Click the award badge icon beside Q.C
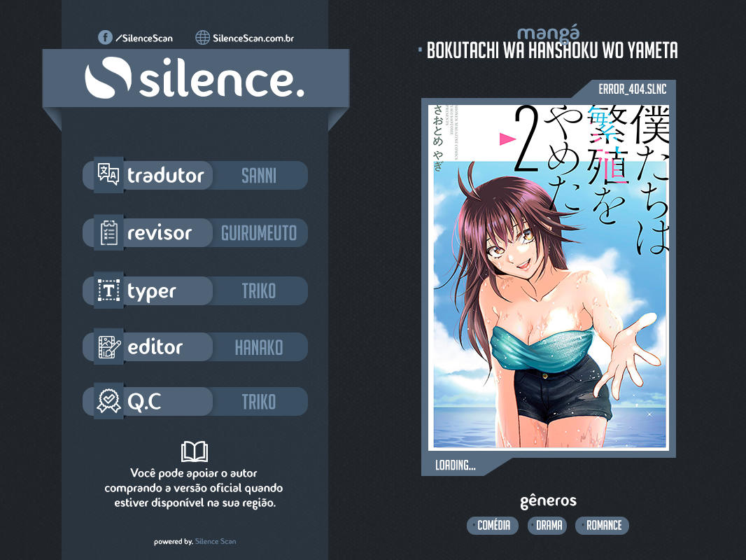 pyautogui.click(x=109, y=401)
